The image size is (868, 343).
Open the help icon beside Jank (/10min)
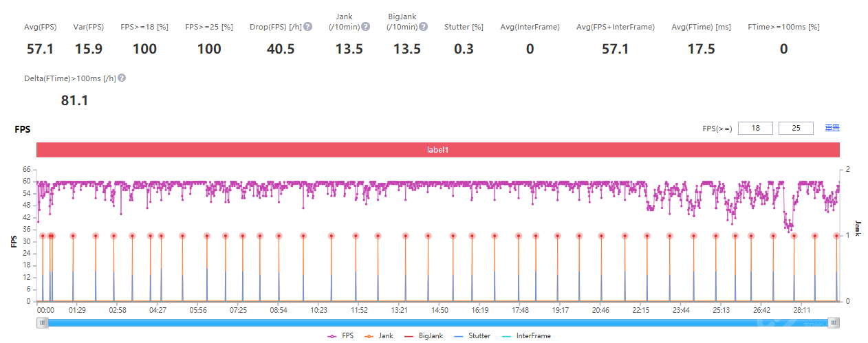click(x=366, y=27)
